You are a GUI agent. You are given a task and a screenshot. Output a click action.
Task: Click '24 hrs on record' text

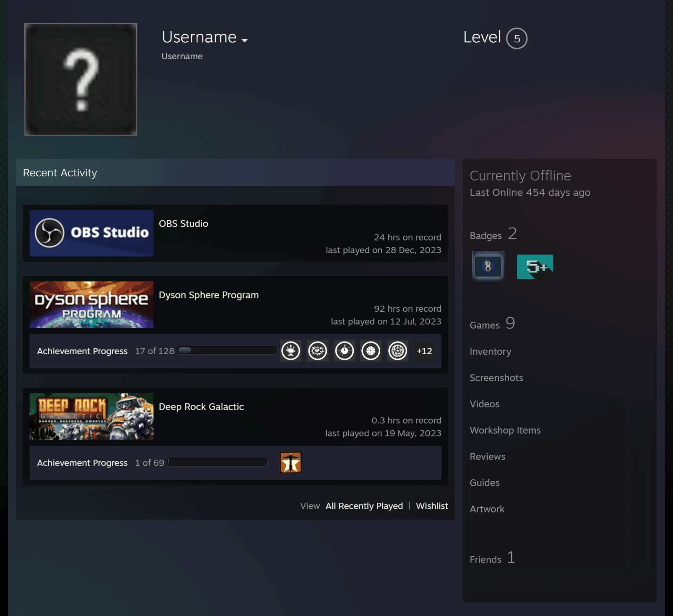[407, 237]
